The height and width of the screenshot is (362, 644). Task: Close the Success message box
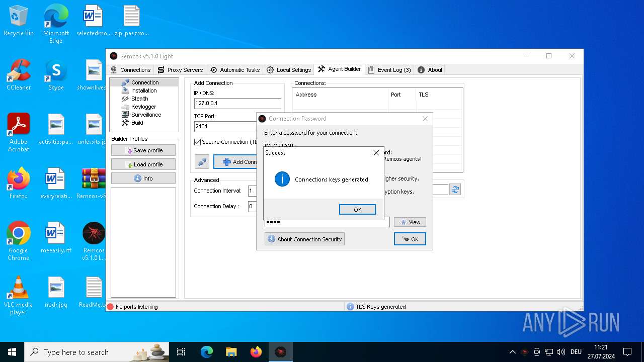(376, 153)
